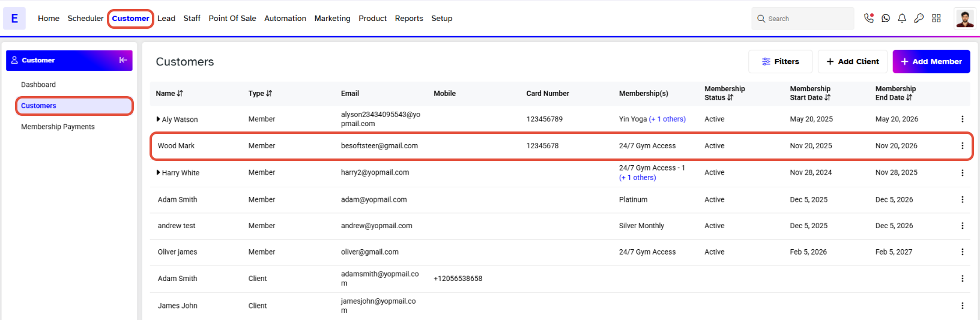Screen dimensions: 980x320
Task: Show Aly Watson's other memberships
Action: tap(667, 119)
